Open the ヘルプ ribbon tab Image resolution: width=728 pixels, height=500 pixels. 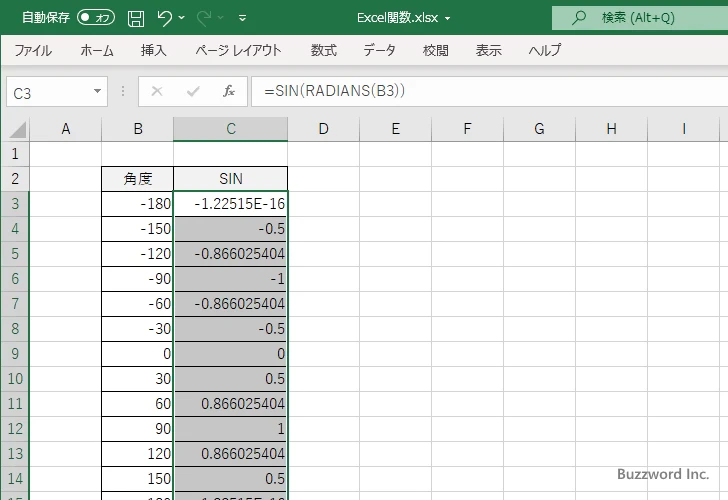point(545,50)
